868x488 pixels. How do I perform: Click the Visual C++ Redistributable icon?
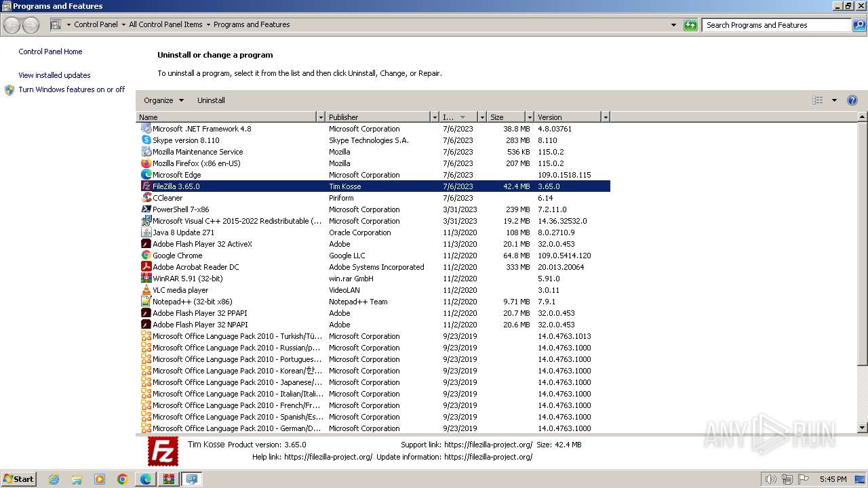pos(146,221)
